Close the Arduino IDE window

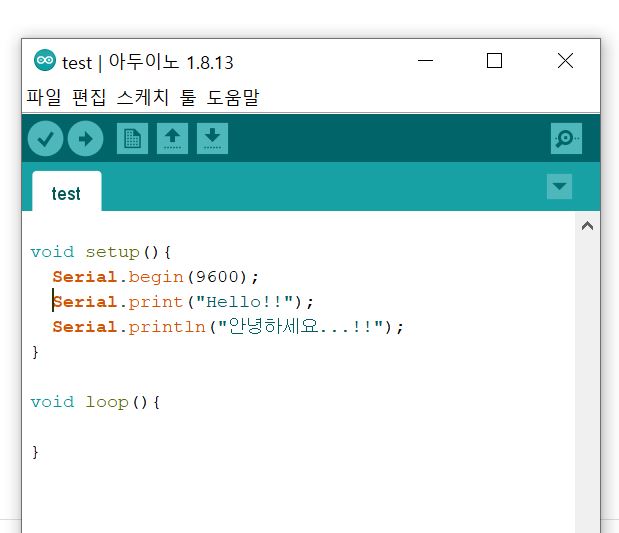click(565, 61)
